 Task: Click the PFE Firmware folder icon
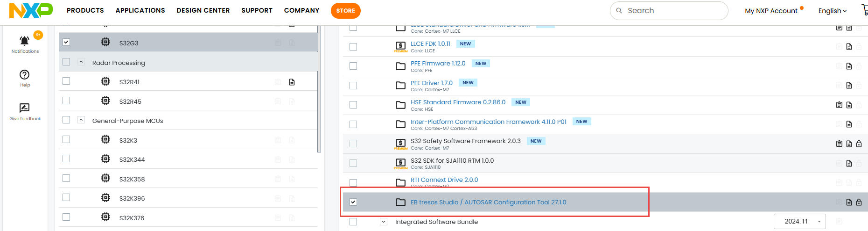click(400, 66)
